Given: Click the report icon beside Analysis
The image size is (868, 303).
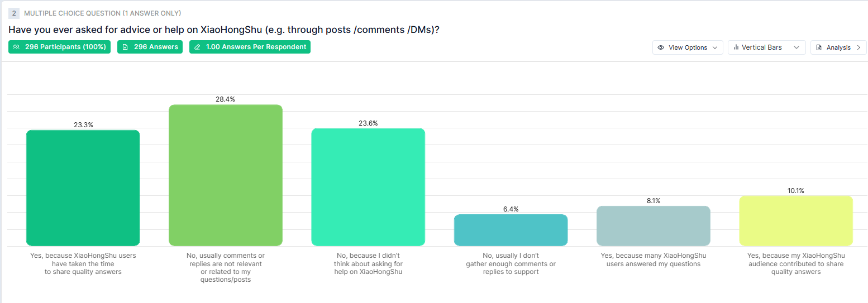Looking at the screenshot, I should click(x=819, y=47).
